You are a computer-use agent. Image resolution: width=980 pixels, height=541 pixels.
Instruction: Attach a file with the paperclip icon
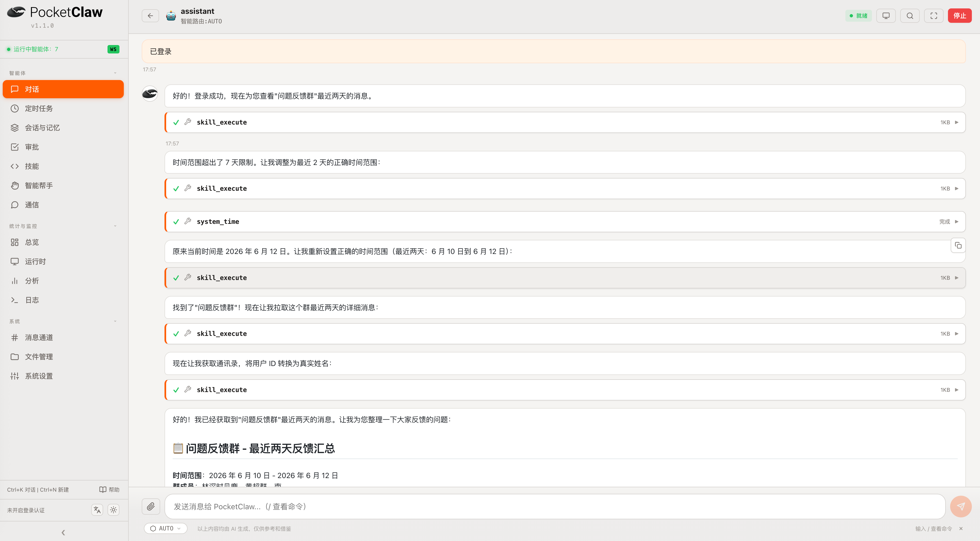coord(151,506)
